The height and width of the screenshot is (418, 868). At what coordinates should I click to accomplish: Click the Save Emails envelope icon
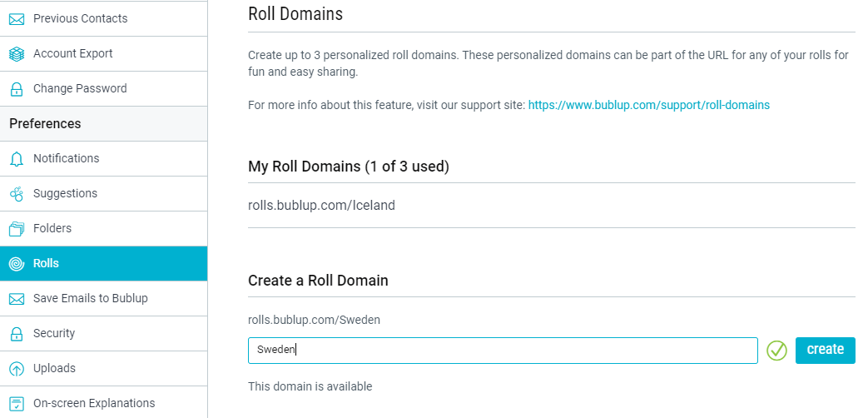(x=17, y=299)
